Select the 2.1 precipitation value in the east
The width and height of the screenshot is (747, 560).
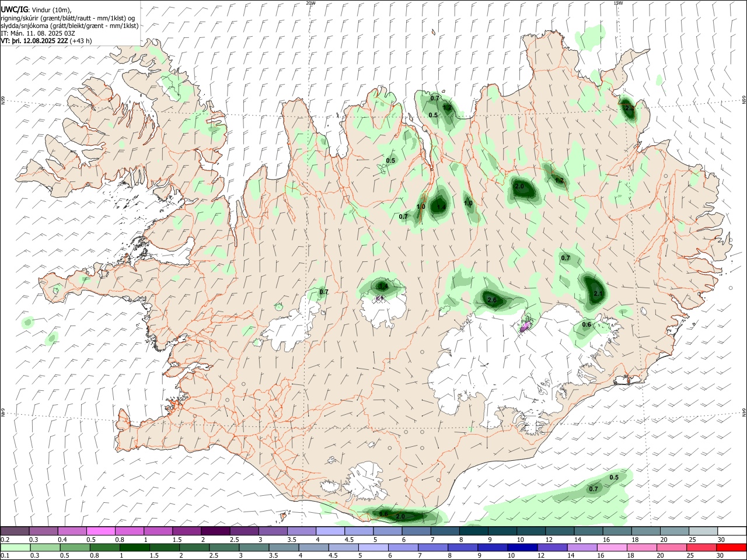(598, 293)
